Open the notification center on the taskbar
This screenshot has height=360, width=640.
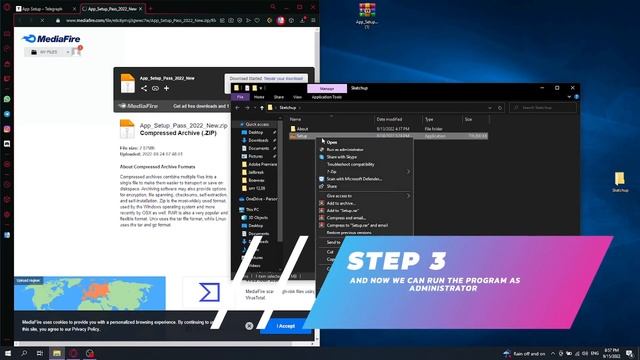629,353
